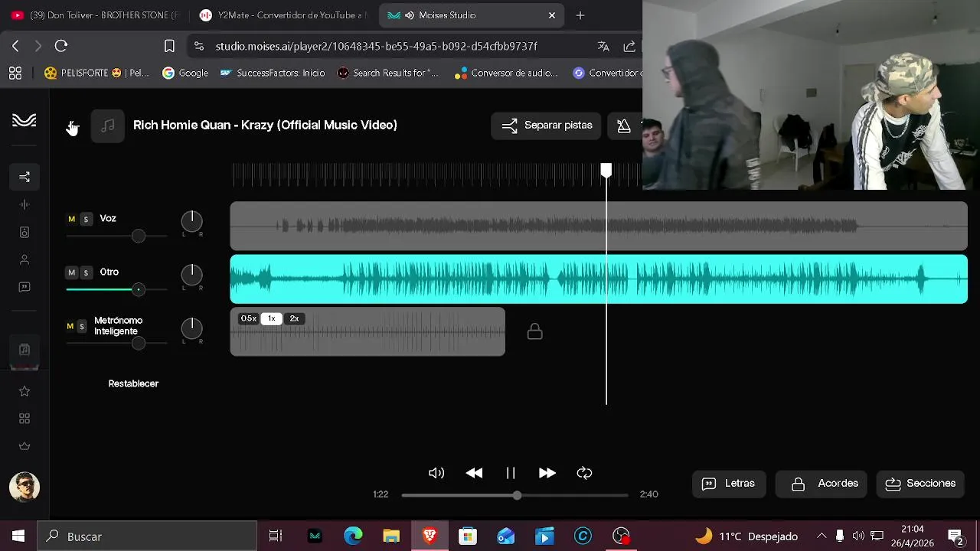
Task: Reload the page
Action: [x=61, y=46]
